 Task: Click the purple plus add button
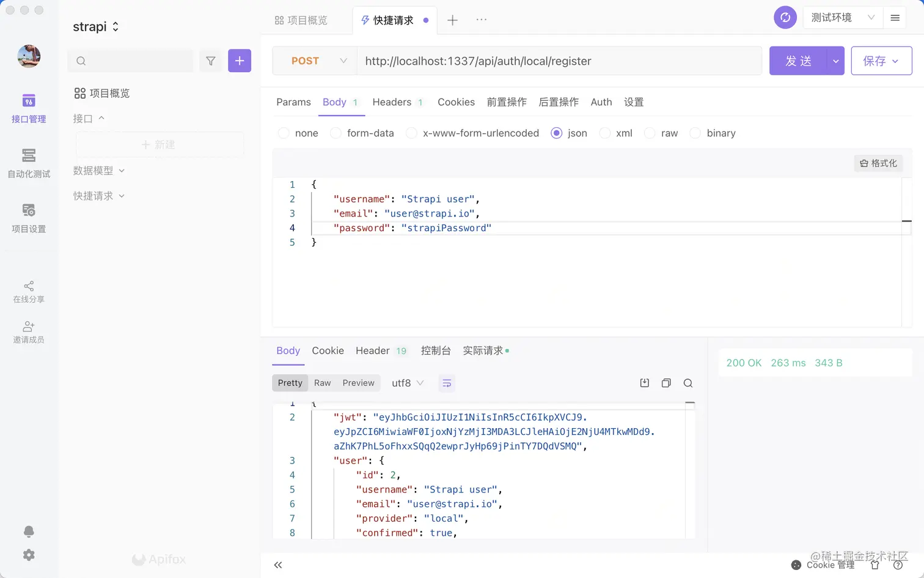click(x=240, y=61)
